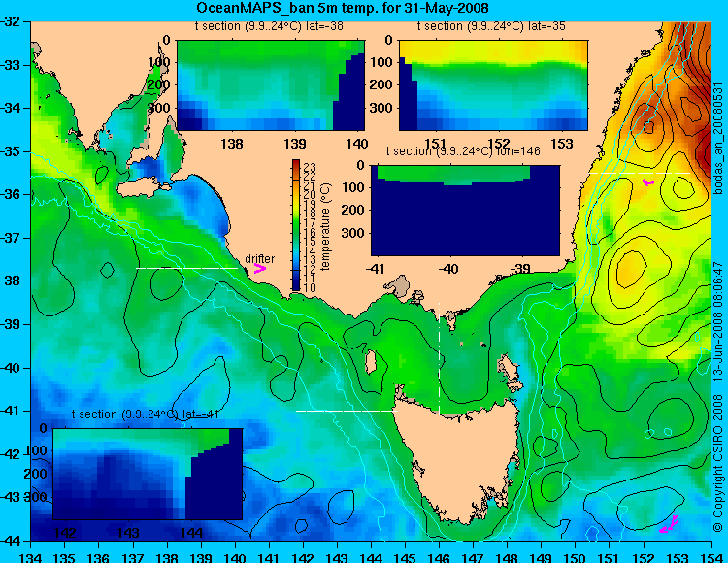Click the "-40" tick in the lon=146 inset
The image size is (728, 563).
(x=448, y=269)
